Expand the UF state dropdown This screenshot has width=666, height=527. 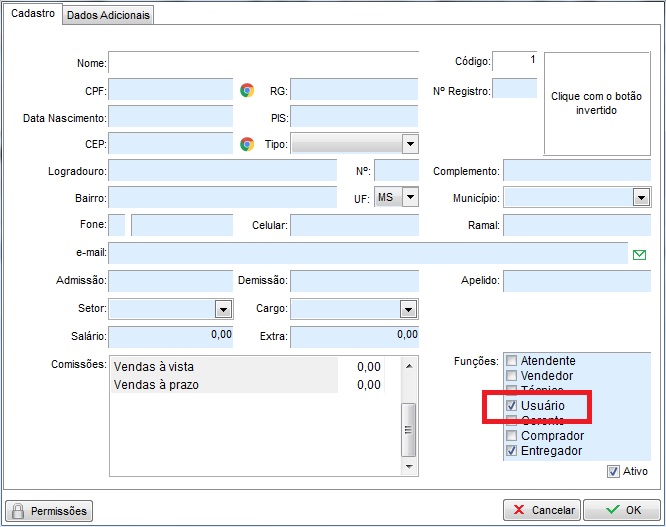pyautogui.click(x=410, y=198)
